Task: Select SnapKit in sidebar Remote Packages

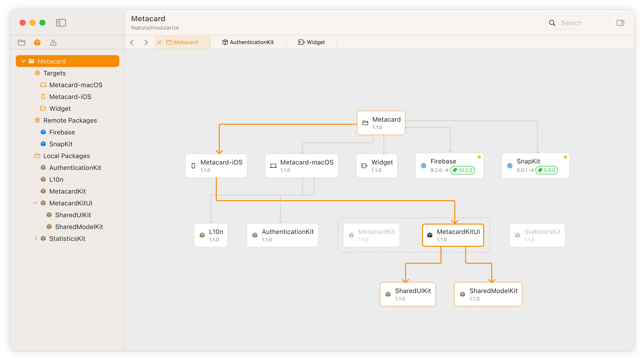Action: pyautogui.click(x=61, y=144)
